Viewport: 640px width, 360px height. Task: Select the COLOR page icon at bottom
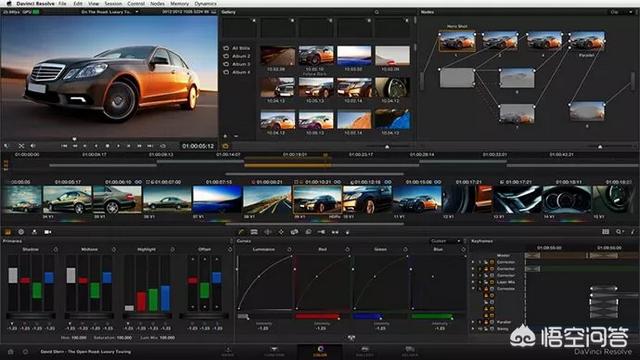click(x=320, y=351)
